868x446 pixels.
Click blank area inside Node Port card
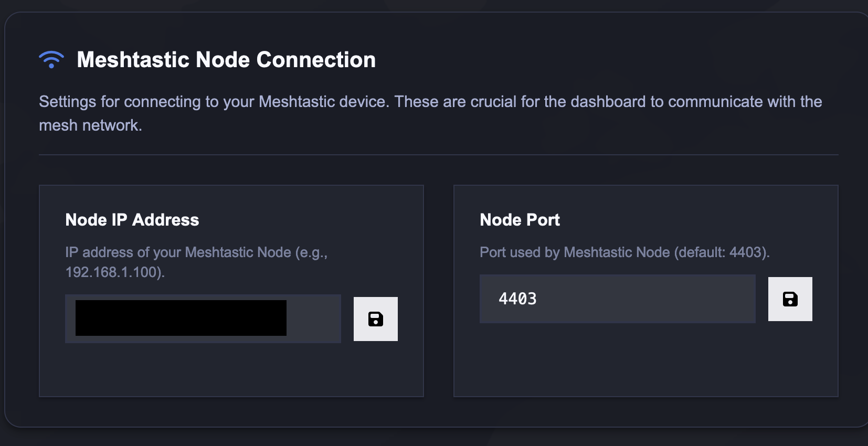[645, 362]
